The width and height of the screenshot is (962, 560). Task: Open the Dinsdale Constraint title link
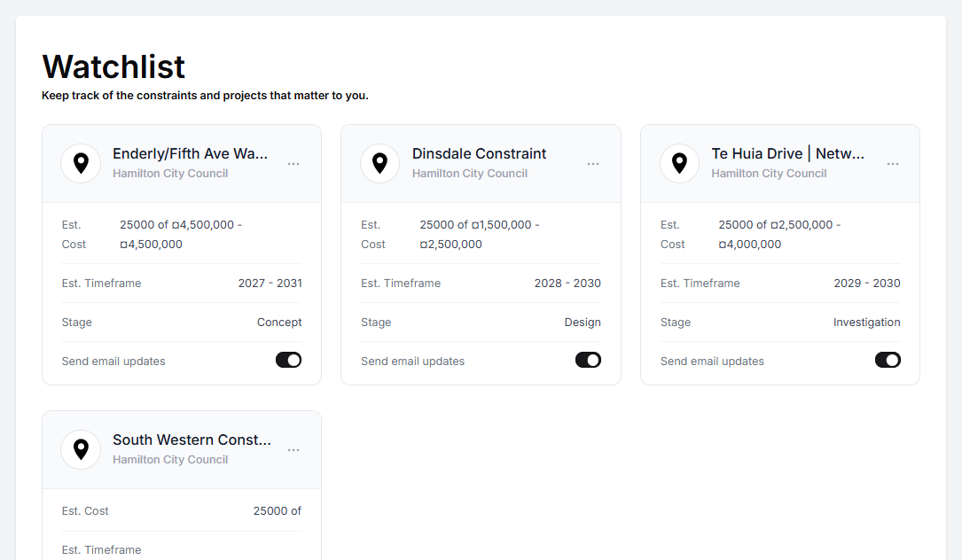(479, 153)
